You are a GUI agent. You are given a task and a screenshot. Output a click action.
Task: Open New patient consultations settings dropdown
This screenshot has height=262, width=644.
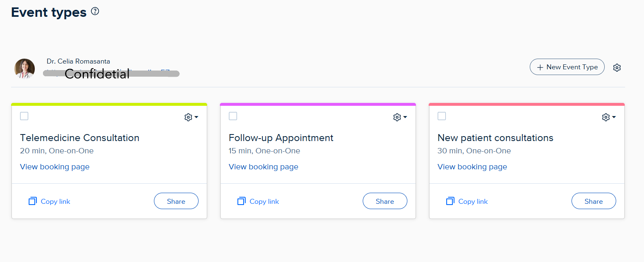[x=608, y=117]
